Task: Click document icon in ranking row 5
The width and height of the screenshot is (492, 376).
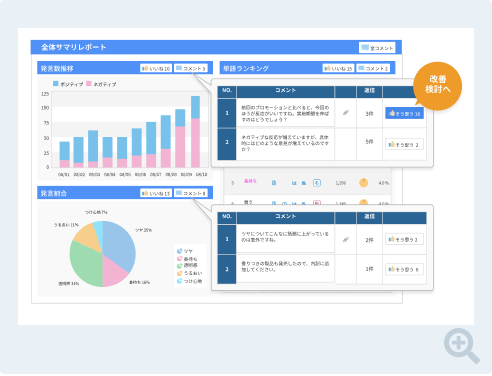Action: click(x=274, y=183)
